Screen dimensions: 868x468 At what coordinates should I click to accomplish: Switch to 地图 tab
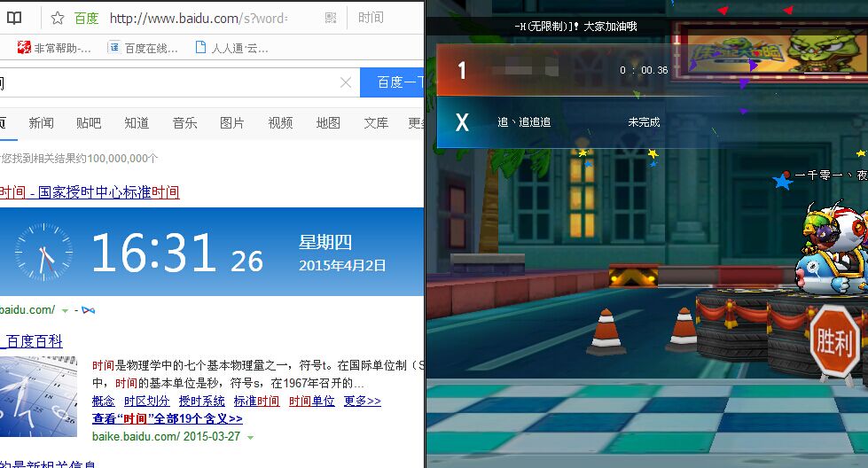point(328,123)
